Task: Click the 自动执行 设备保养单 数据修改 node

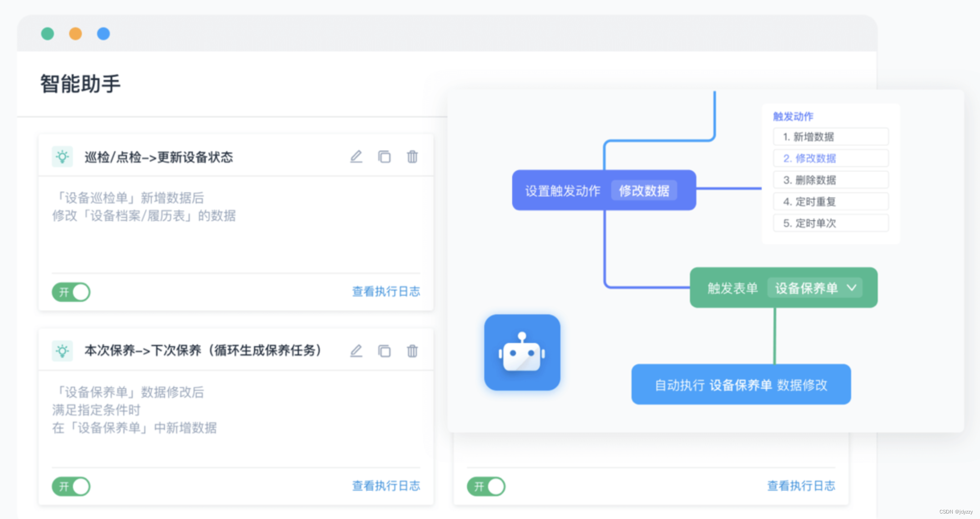Action: coord(741,385)
